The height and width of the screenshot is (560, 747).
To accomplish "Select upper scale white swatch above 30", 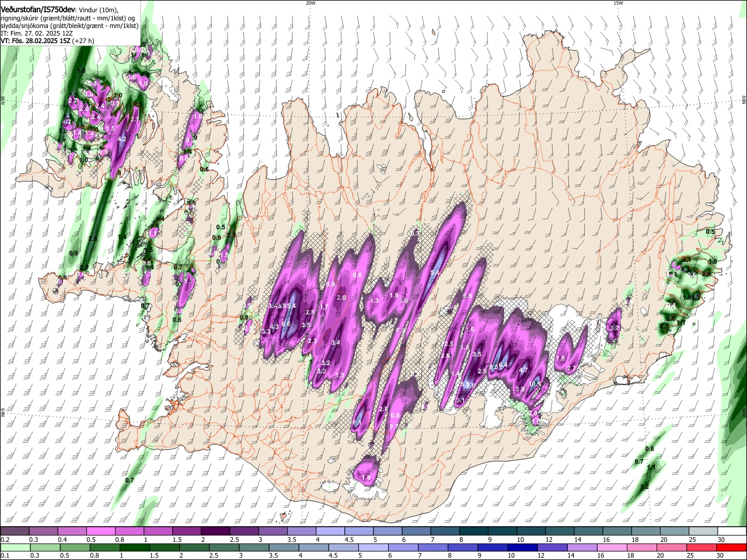I will (732, 531).
